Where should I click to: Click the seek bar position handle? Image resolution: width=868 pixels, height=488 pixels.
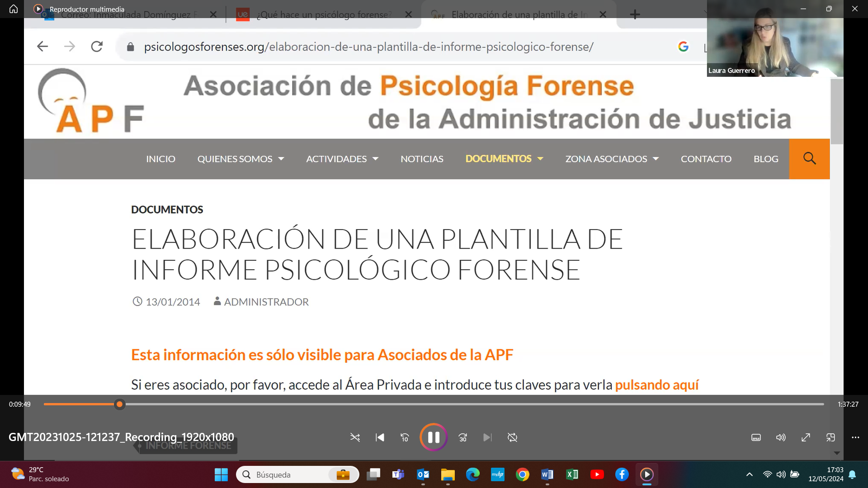[119, 404]
